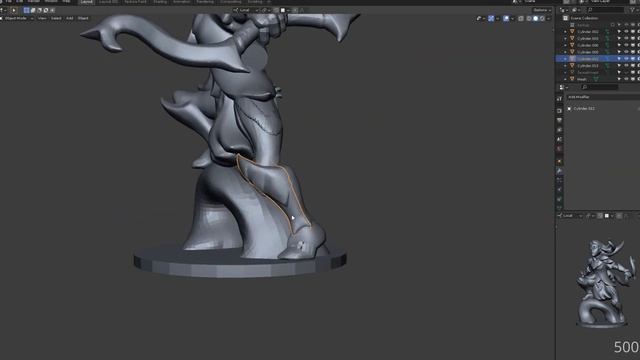
Task: Open the Particles properties tab icon
Action: (x=559, y=180)
